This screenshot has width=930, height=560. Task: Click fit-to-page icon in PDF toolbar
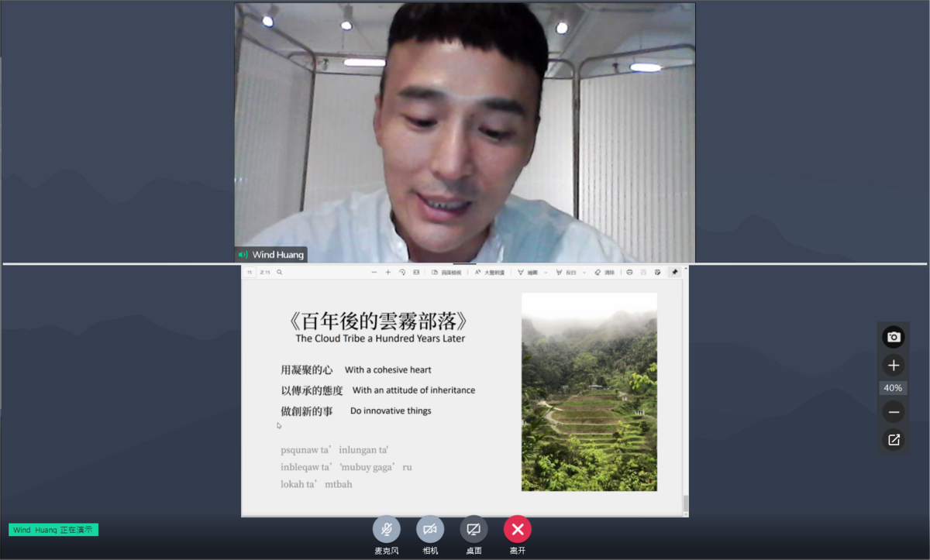click(416, 273)
